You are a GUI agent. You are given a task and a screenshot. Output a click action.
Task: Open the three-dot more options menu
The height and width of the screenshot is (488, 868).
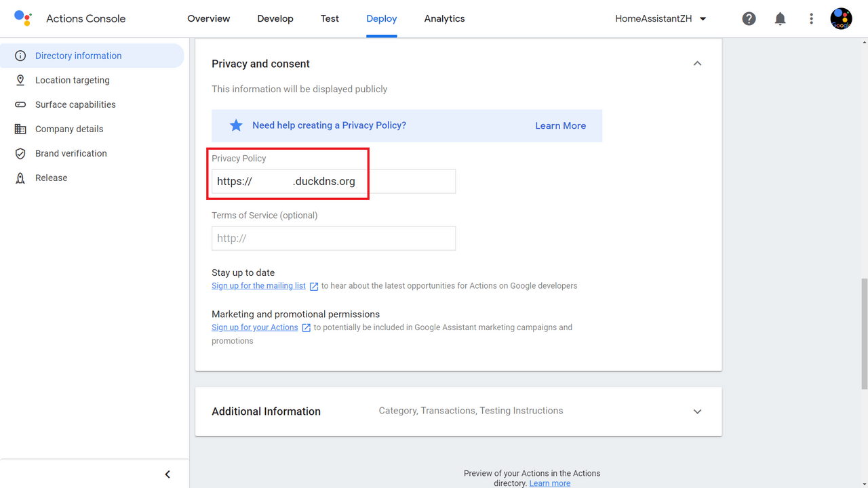coord(811,19)
